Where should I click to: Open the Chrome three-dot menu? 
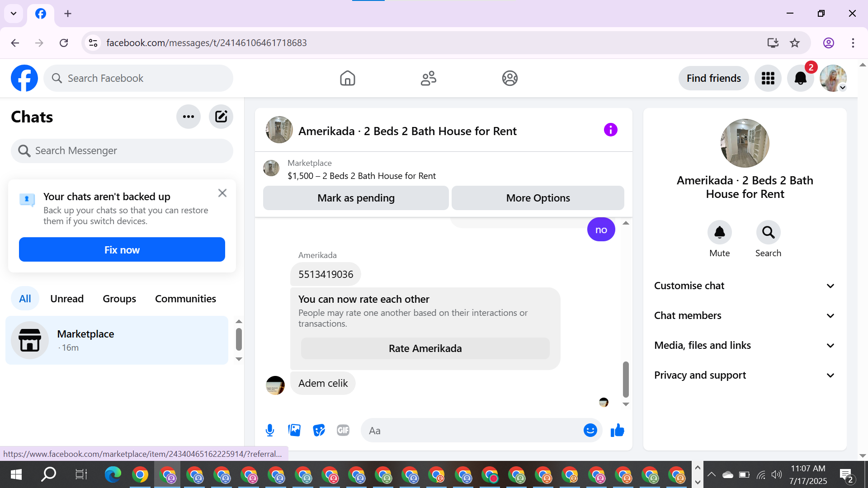point(853,43)
